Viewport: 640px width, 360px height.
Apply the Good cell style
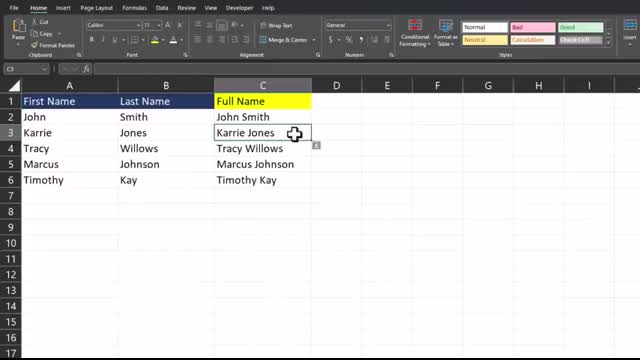point(580,27)
